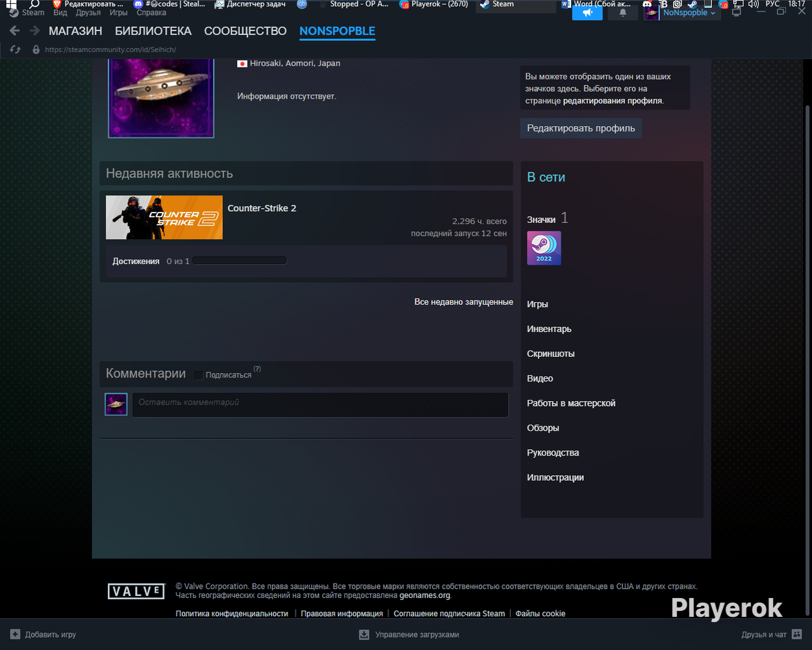
Task: Open Friends and chat icon
Action: point(797,634)
